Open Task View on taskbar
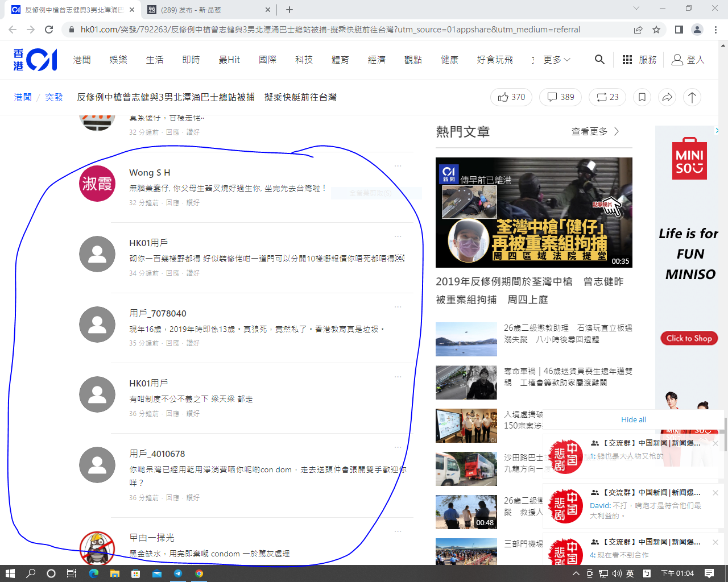Image resolution: width=728 pixels, height=582 pixels. [72, 573]
